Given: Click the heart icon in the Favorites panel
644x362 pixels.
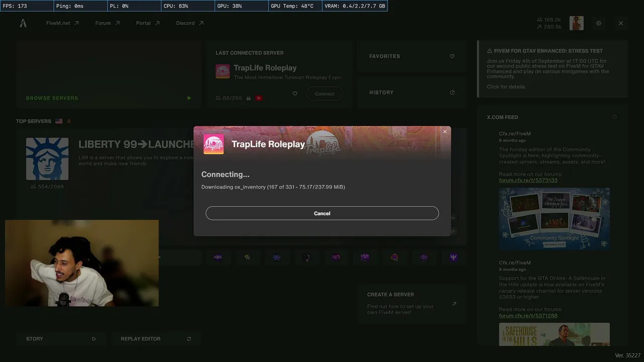Looking at the screenshot, I should coord(452,56).
